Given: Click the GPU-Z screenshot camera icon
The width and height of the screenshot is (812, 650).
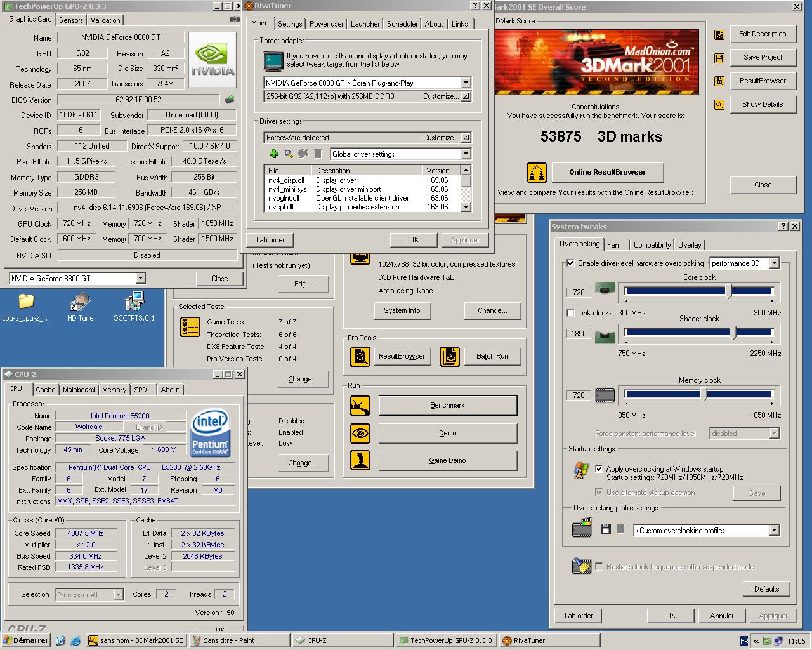Looking at the screenshot, I should 234,20.
